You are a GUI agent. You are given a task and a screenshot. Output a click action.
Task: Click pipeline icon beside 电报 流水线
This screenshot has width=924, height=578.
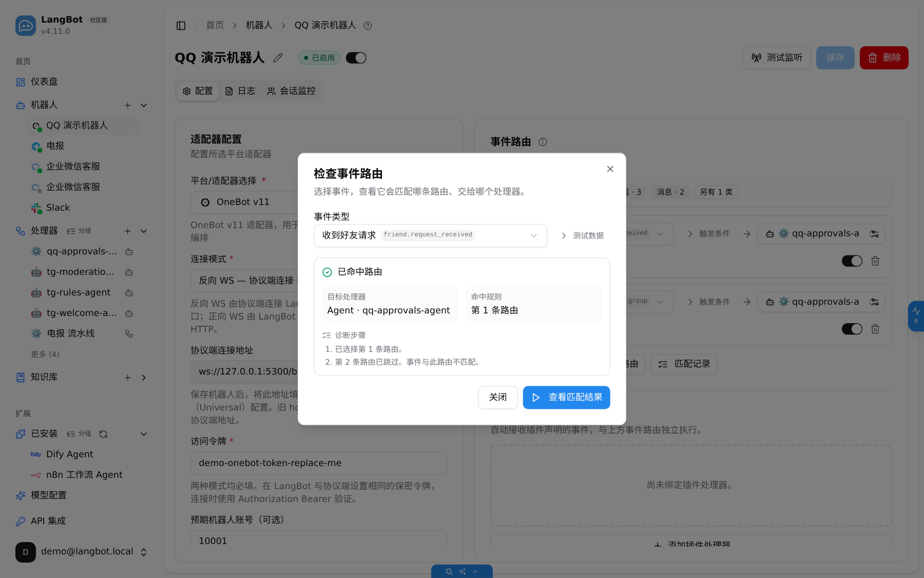129,334
